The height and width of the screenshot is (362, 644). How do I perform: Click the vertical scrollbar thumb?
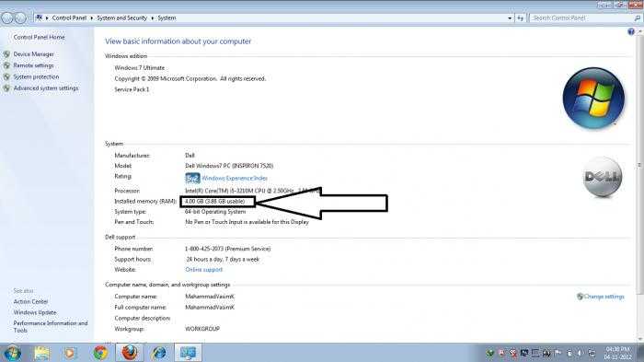click(x=639, y=165)
